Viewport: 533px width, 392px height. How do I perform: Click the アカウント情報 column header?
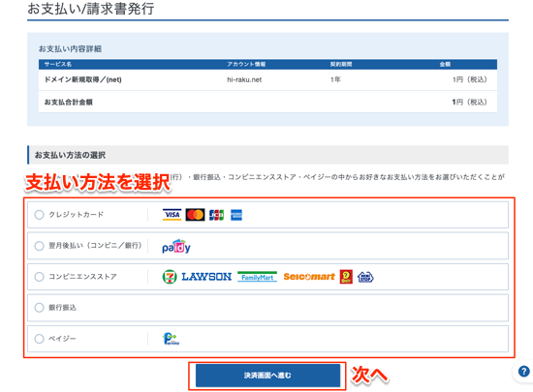246,64
